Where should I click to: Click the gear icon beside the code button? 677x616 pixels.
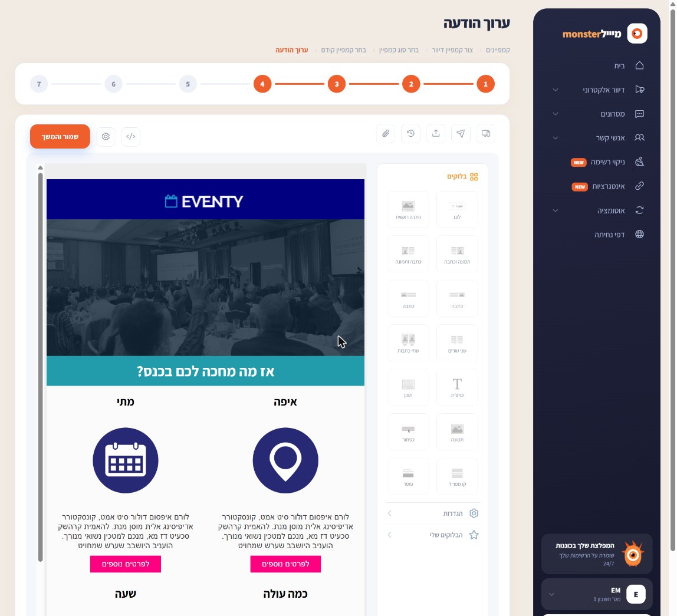click(106, 137)
